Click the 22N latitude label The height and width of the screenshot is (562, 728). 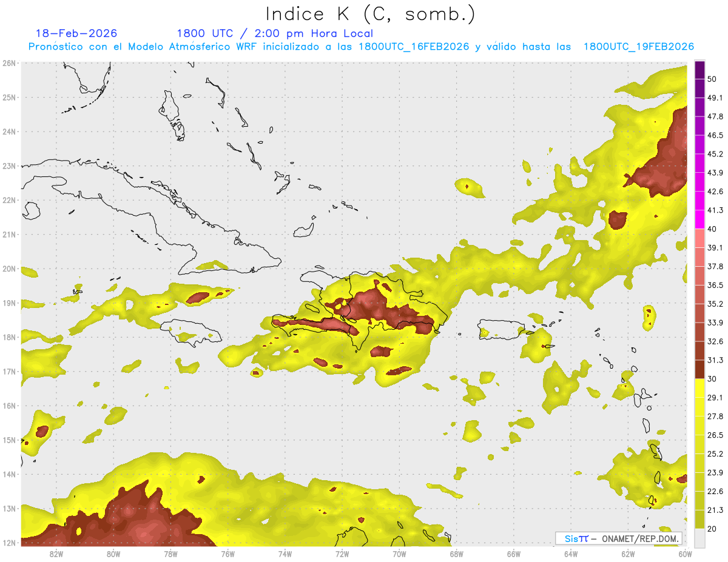pyautogui.click(x=9, y=200)
